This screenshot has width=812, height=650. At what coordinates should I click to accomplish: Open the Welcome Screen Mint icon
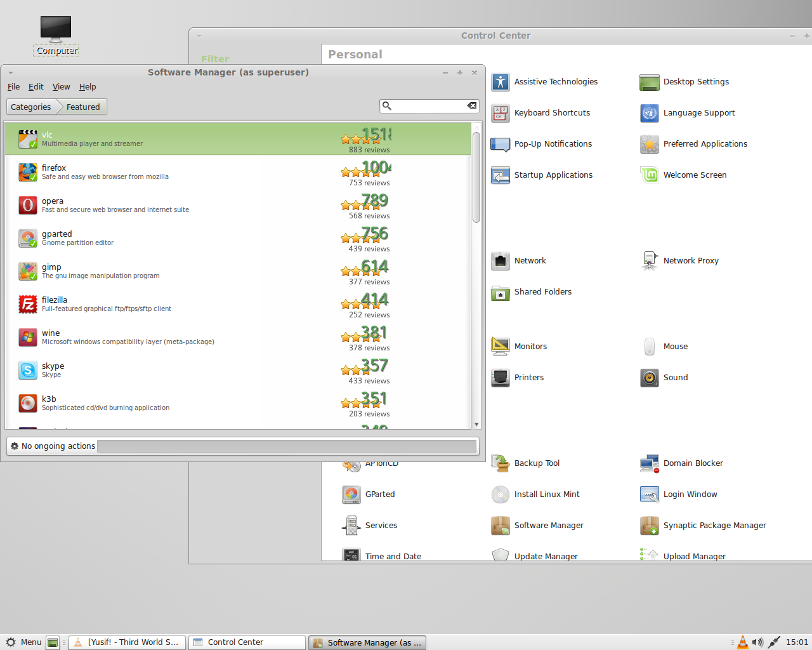coord(650,175)
